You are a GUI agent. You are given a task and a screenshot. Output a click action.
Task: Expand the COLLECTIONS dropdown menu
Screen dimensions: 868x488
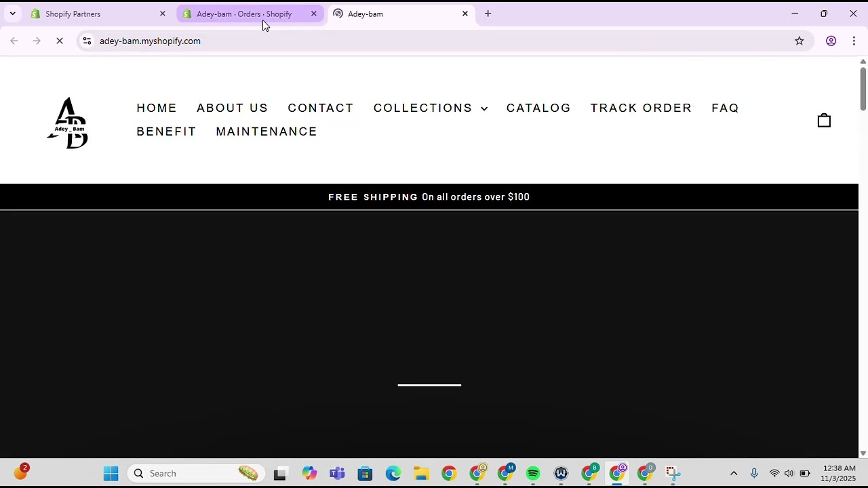430,108
